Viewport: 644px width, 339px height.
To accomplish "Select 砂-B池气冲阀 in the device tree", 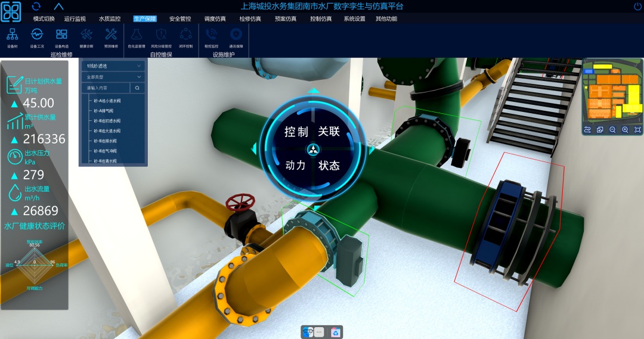I will [105, 151].
